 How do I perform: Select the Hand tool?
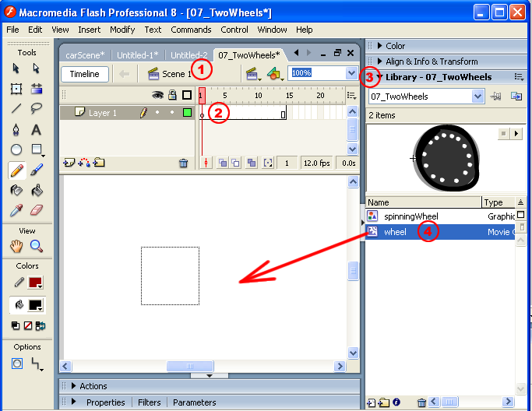tap(16, 246)
